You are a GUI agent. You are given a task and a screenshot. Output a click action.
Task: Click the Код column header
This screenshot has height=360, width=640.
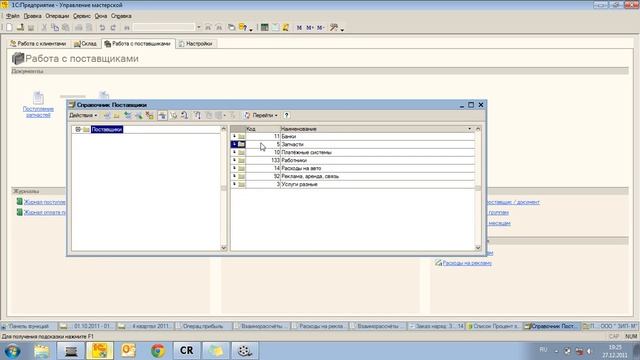263,129
